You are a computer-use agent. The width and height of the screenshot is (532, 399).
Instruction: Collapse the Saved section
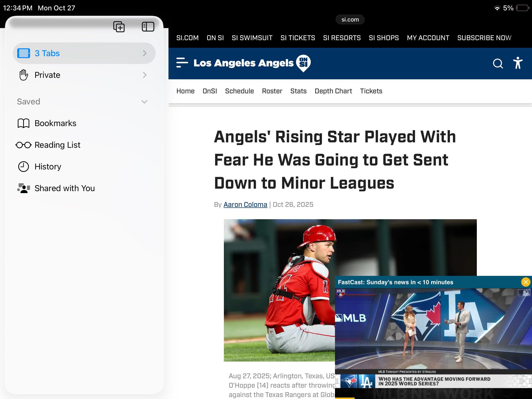coord(144,102)
